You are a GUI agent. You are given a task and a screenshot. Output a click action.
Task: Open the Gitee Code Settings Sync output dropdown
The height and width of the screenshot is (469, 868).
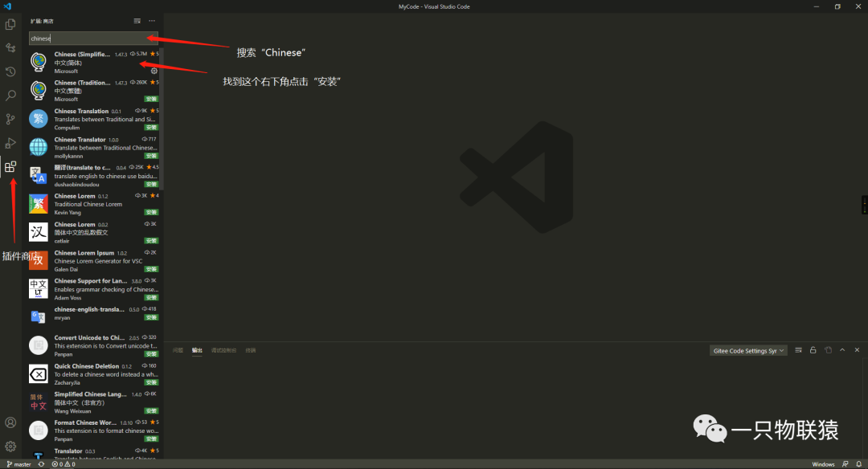point(748,351)
